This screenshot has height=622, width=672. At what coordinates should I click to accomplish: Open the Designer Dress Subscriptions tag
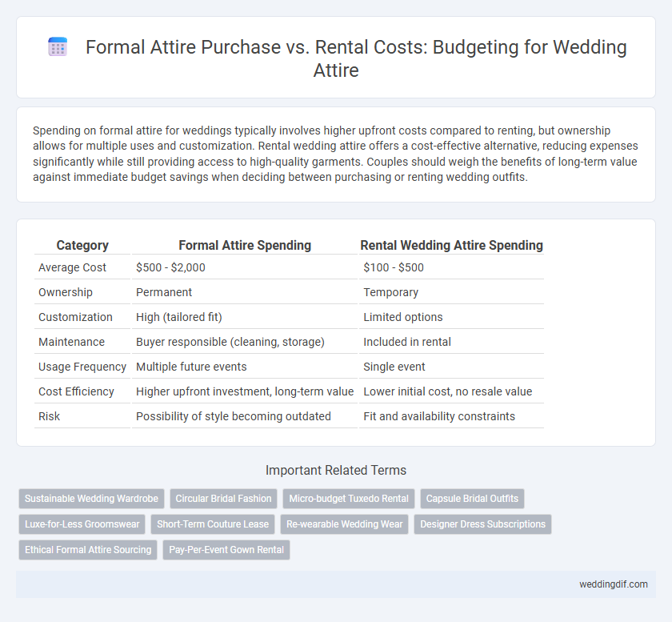coord(482,524)
